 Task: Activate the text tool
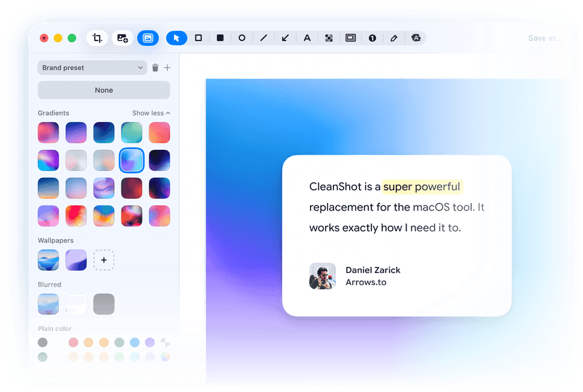click(x=307, y=38)
